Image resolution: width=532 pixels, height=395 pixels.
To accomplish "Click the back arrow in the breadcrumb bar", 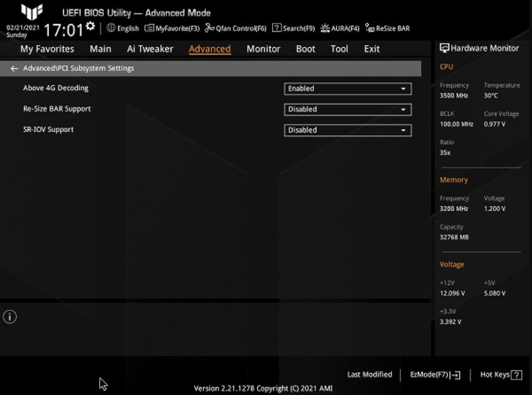I will [x=14, y=68].
